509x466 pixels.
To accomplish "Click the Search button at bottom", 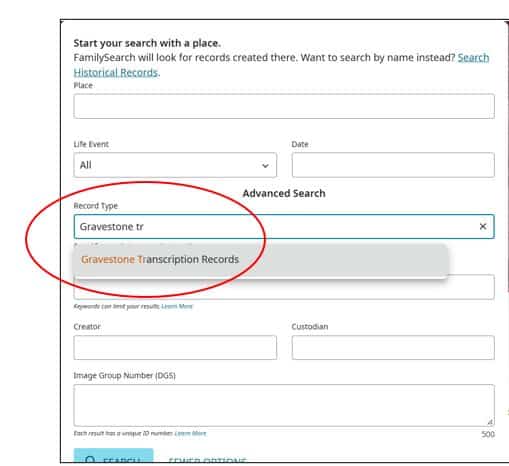I will click(x=113, y=456).
